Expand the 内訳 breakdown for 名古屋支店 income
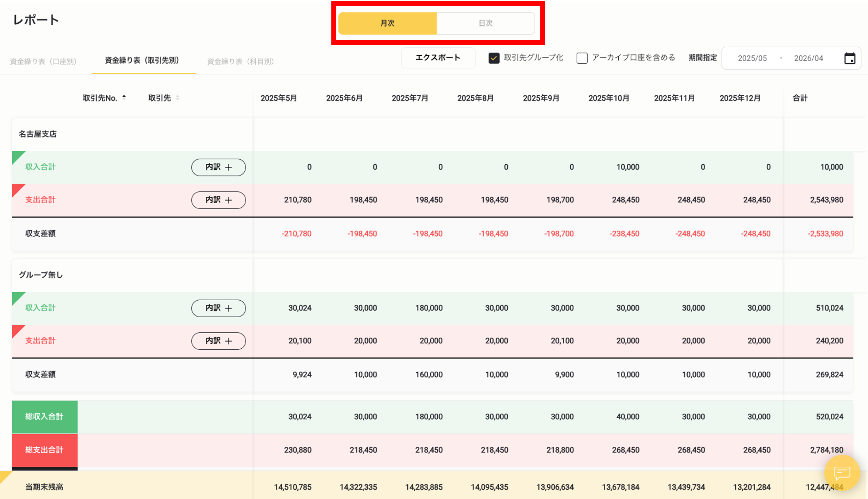Viewport: 868px width, 499px height. pyautogui.click(x=218, y=167)
